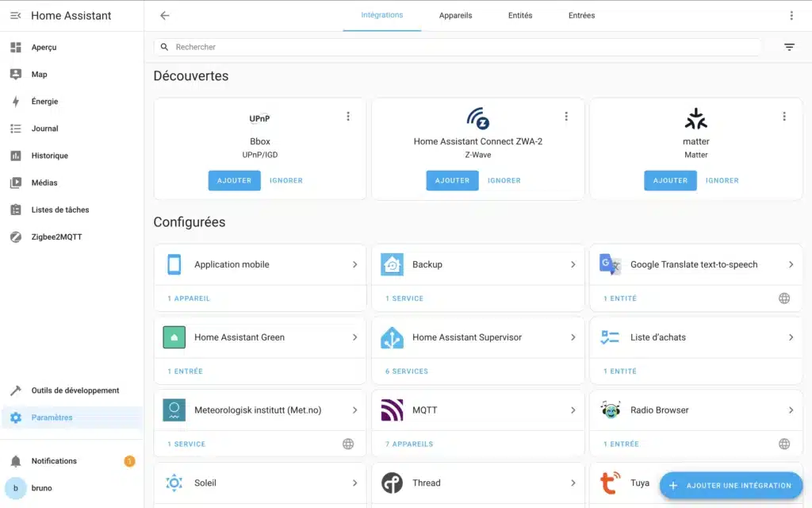Click the cloud globe icon on Google Translate card

tap(784, 298)
